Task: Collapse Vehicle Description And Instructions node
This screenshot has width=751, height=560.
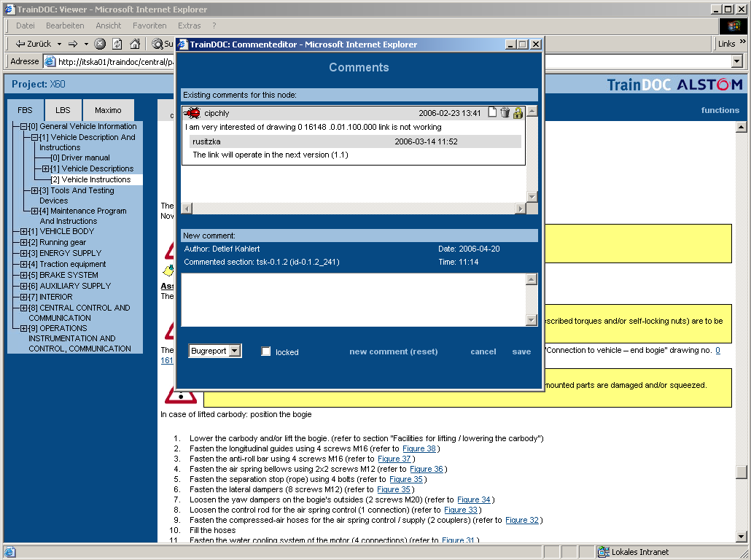Action: pos(34,138)
